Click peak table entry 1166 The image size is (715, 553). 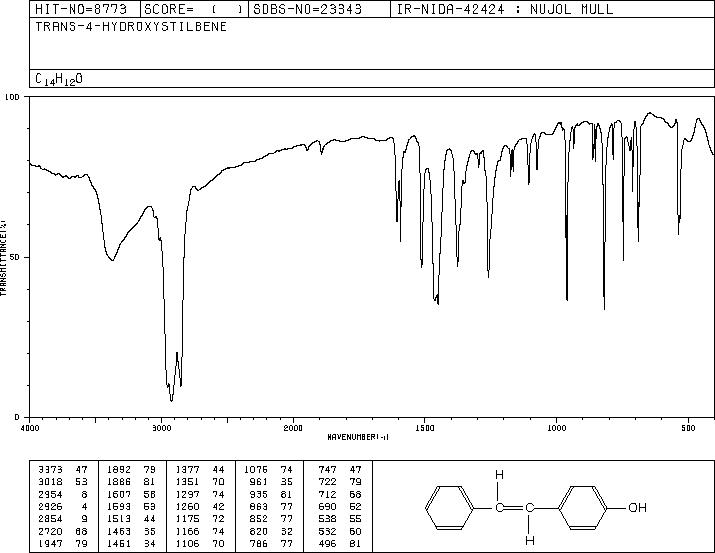coord(187,532)
